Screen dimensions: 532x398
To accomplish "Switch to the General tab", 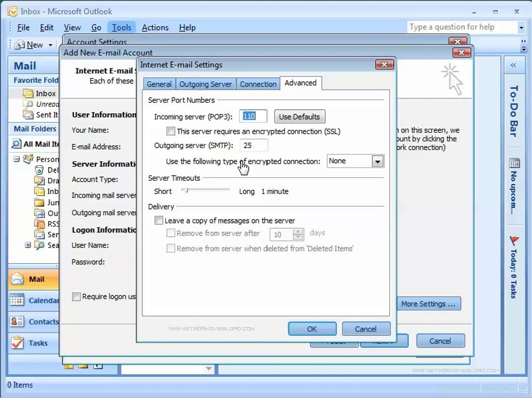I will pyautogui.click(x=159, y=84).
